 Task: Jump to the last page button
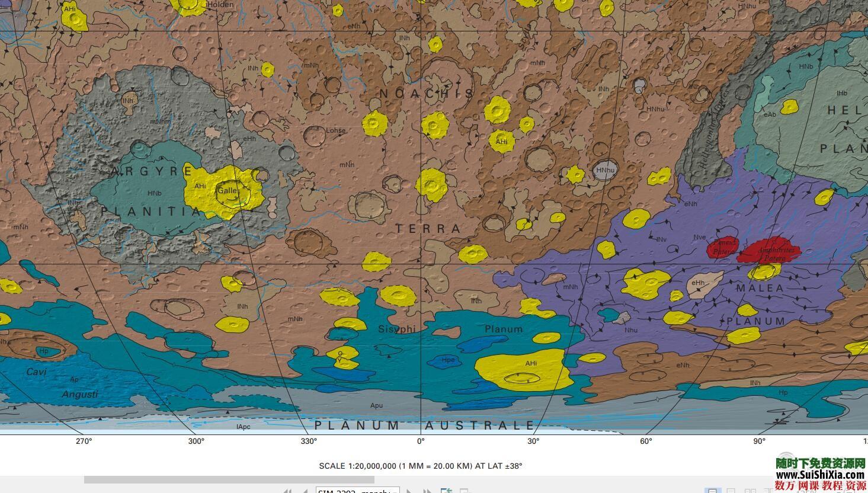click(427, 491)
